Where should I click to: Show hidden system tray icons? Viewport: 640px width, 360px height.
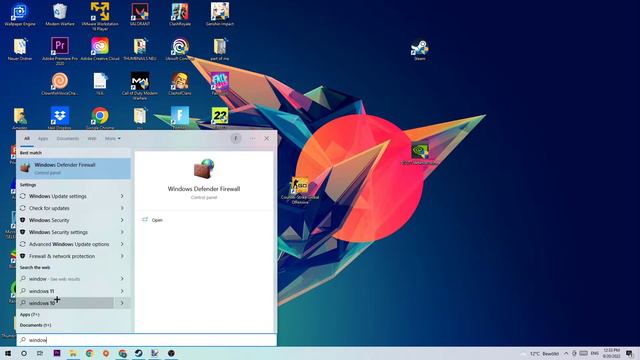coord(566,353)
